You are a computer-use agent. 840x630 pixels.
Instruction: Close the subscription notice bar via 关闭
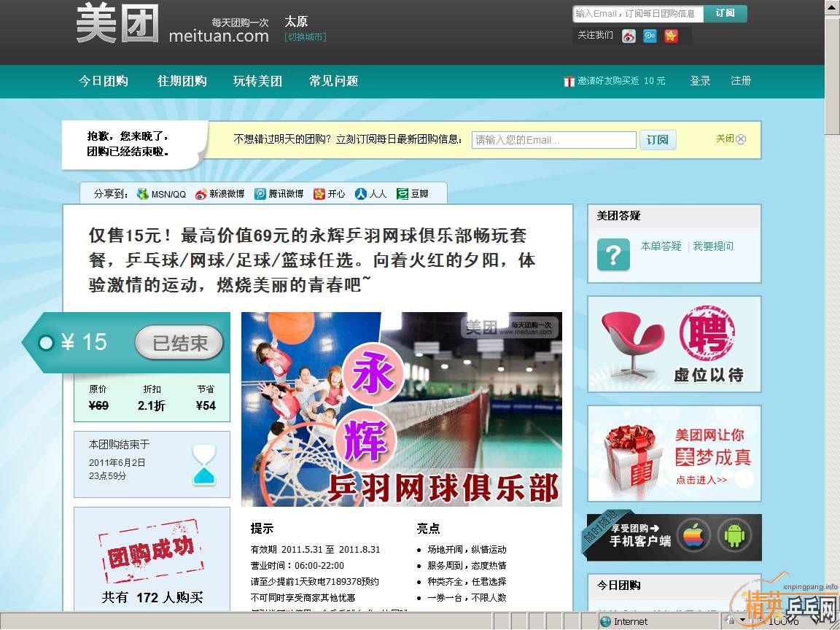tap(731, 139)
